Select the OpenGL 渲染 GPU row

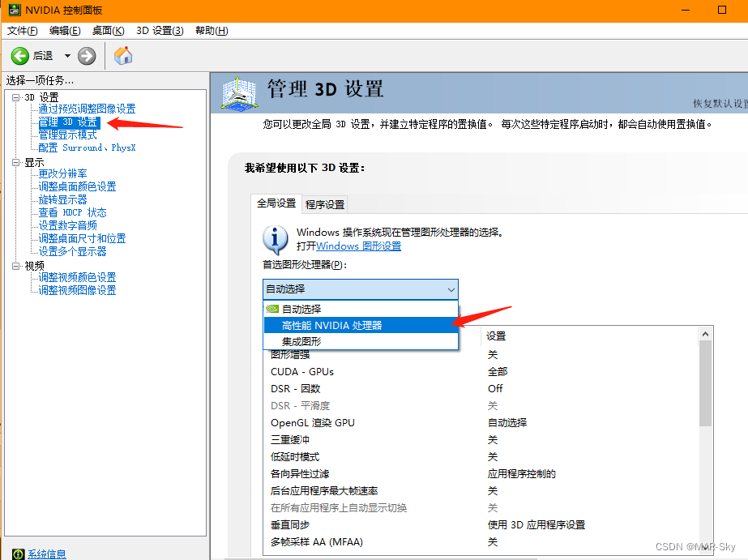[481, 422]
